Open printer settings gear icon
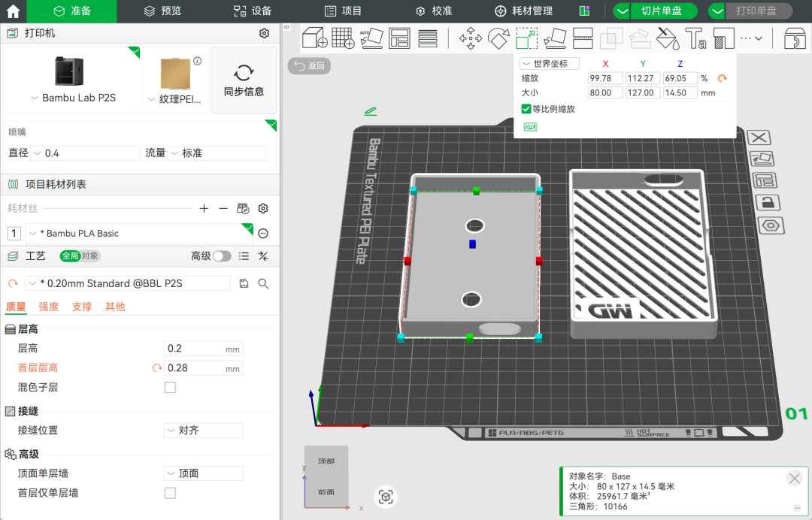812x520 pixels. (264, 33)
